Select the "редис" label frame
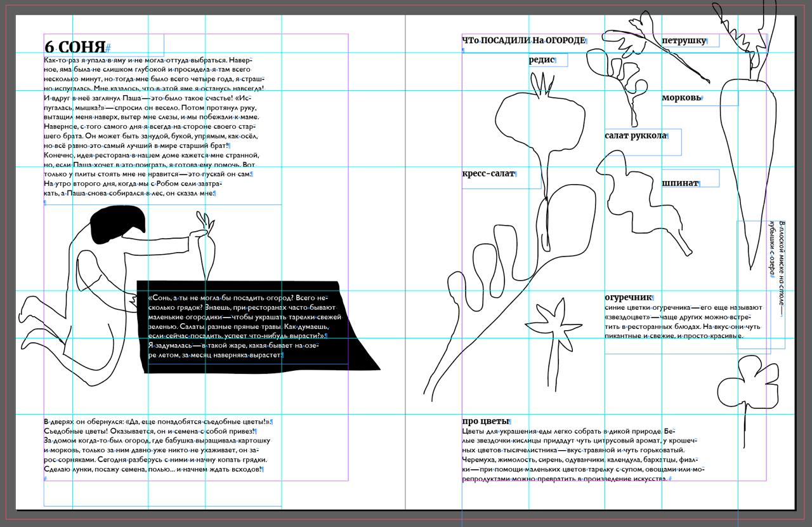The height and width of the screenshot is (527, 812). pos(541,60)
